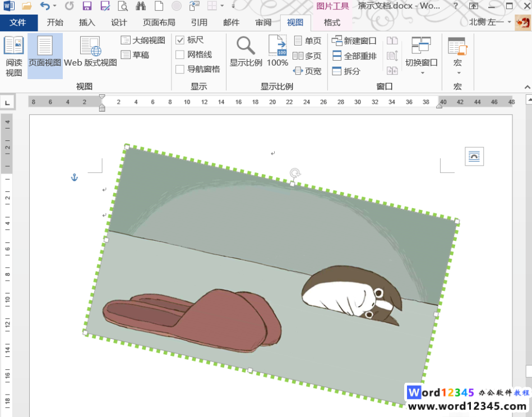Switch to 草稿 draft view
The image size is (532, 417).
pyautogui.click(x=135, y=54)
